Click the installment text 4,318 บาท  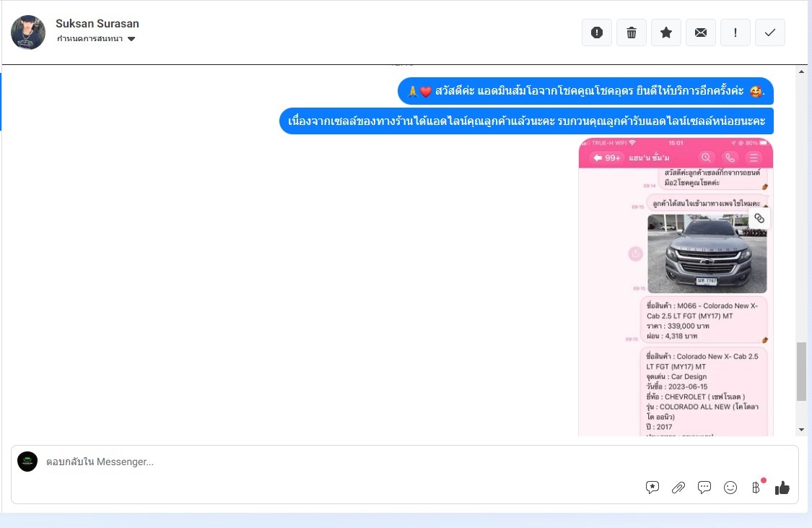(x=681, y=336)
